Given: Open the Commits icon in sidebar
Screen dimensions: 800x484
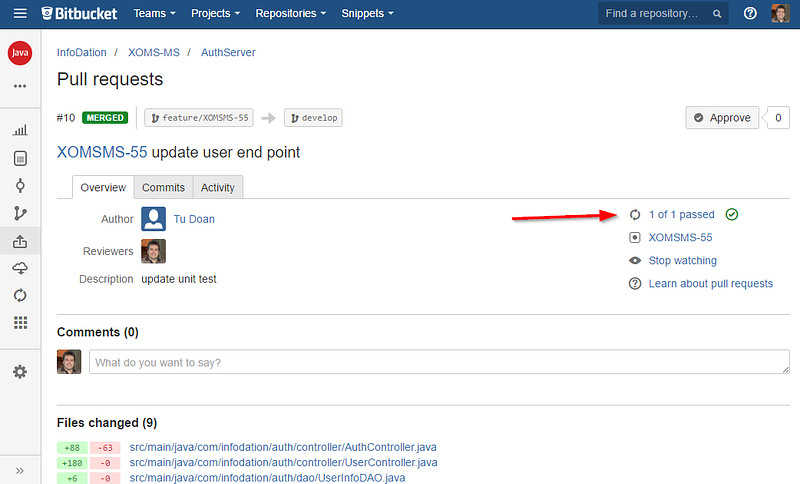Looking at the screenshot, I should pos(20,186).
